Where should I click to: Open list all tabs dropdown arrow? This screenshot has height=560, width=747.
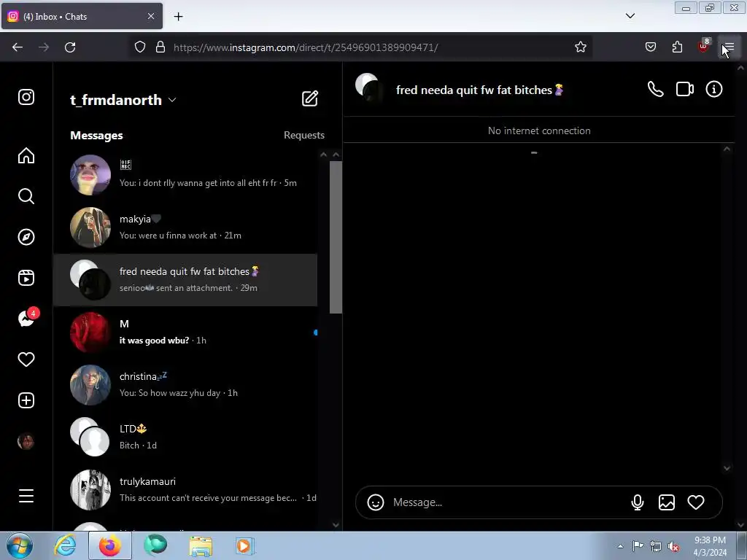[630, 16]
